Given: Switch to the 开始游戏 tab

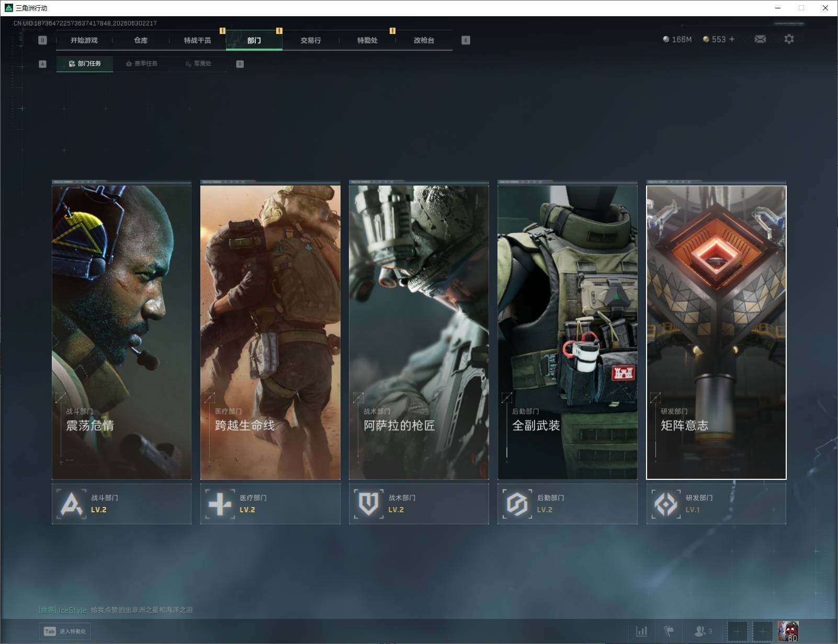Looking at the screenshot, I should tap(84, 40).
